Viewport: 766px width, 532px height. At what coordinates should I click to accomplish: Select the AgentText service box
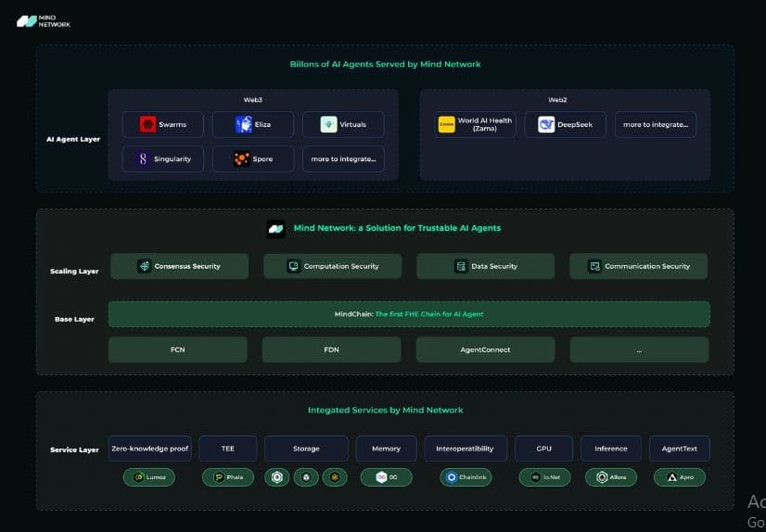[x=679, y=449]
